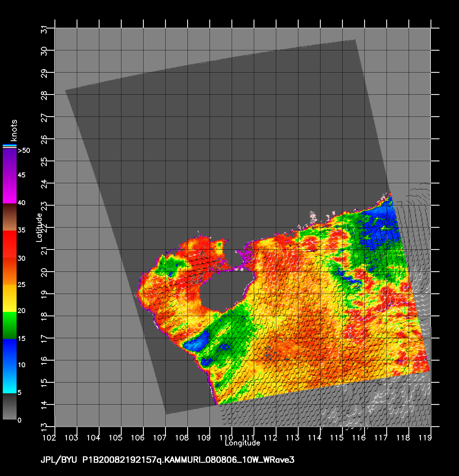The image size is (459, 476).
Task: Click longitude tick label '104'
Action: tap(93, 438)
